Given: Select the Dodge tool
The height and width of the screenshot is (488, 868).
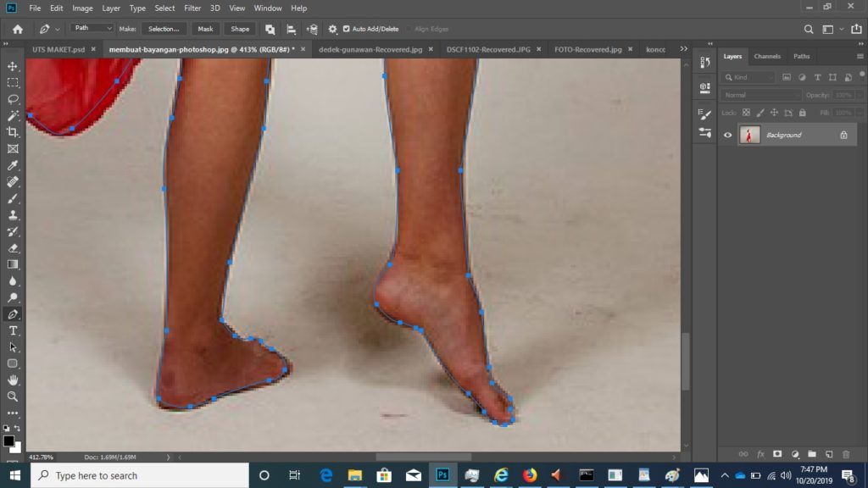Looking at the screenshot, I should [13, 297].
